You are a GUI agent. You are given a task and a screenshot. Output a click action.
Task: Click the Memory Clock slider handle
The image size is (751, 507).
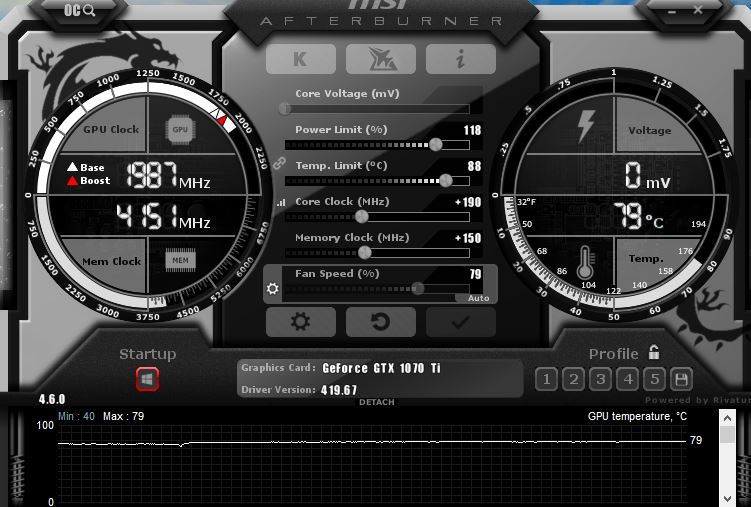pyautogui.click(x=364, y=252)
